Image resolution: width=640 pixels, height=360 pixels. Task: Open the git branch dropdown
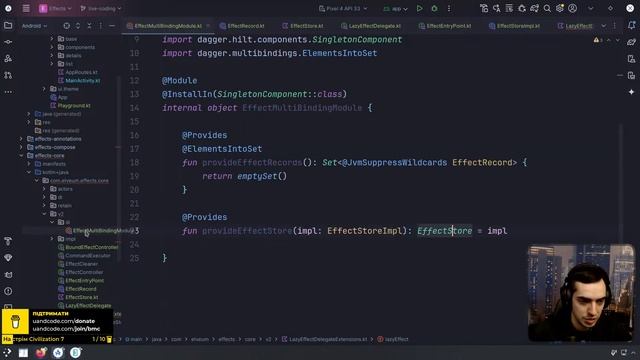101,8
